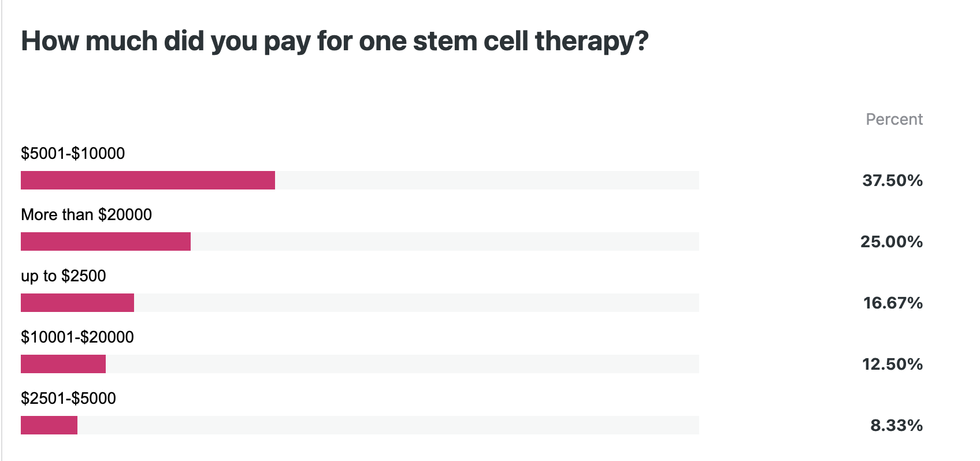Click the 8.33% value
980x461 pixels.
point(896,425)
